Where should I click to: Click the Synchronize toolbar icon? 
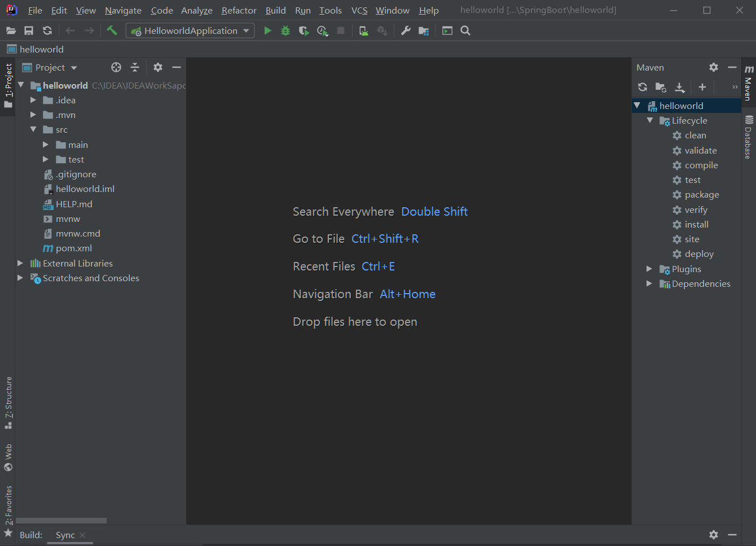click(x=47, y=30)
